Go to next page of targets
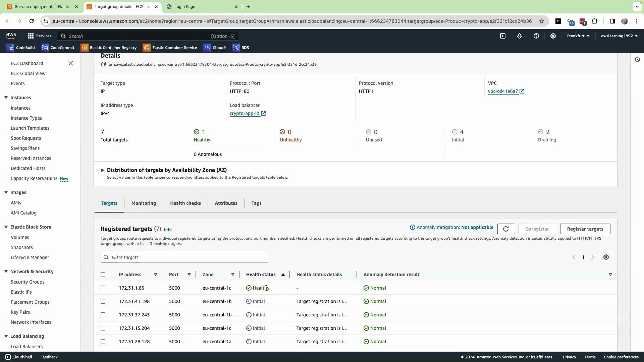The height and width of the screenshot is (362, 644). click(x=593, y=257)
